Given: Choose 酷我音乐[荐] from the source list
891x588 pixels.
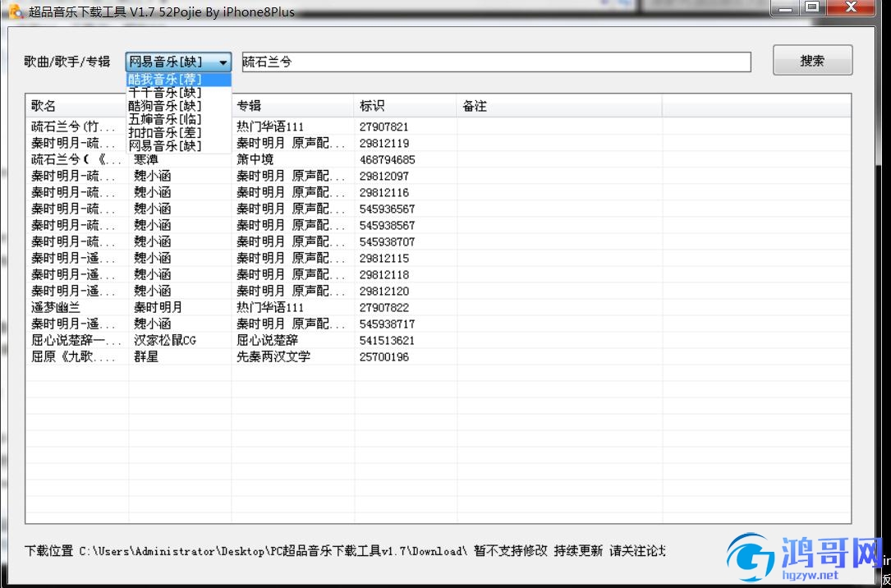Looking at the screenshot, I should [x=178, y=79].
